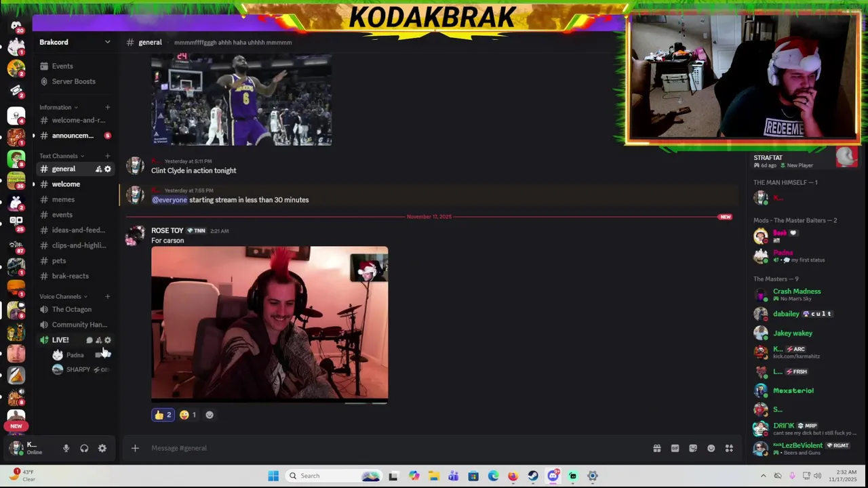Toggle the tongue-out emoji reaction
The image size is (868, 488).
189,415
